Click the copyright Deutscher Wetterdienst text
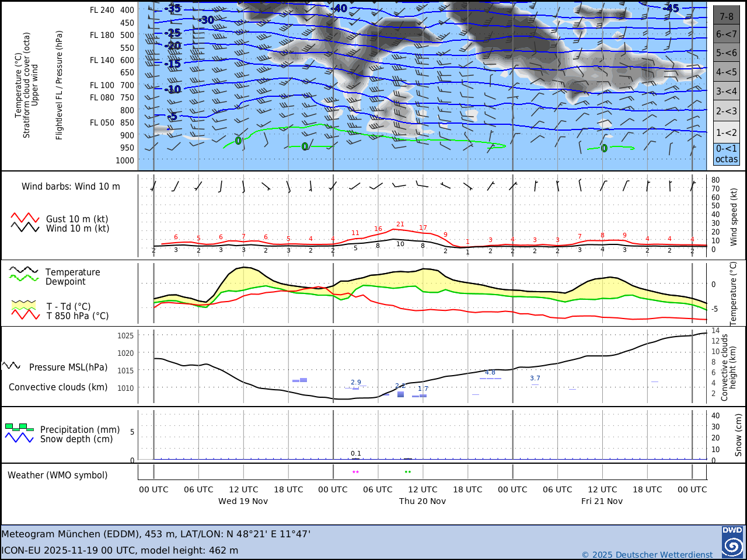Viewport: 747px width, 560px height. [x=647, y=555]
